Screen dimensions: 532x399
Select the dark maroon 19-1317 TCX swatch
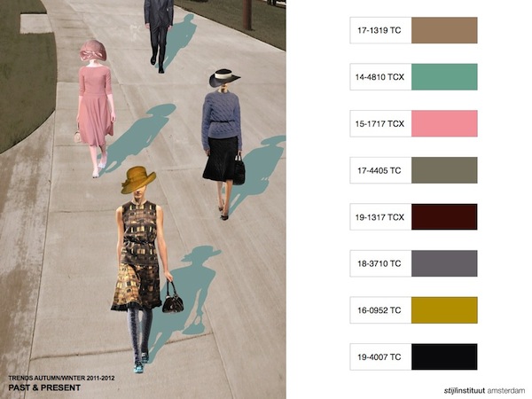pyautogui.click(x=444, y=216)
